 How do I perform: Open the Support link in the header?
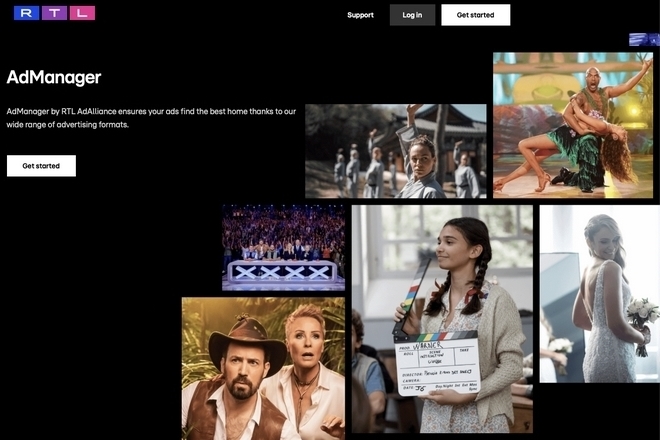tap(360, 15)
